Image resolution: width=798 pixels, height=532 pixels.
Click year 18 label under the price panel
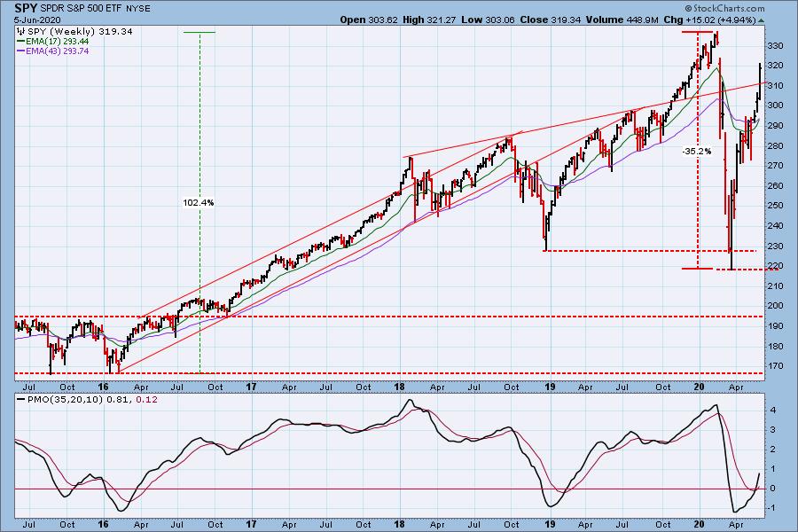click(x=400, y=387)
